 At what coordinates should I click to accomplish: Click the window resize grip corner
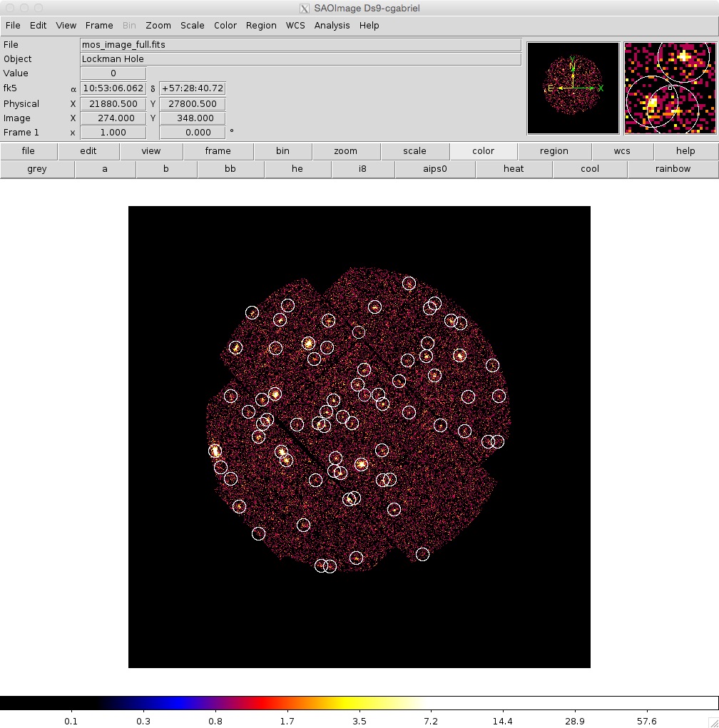713,722
